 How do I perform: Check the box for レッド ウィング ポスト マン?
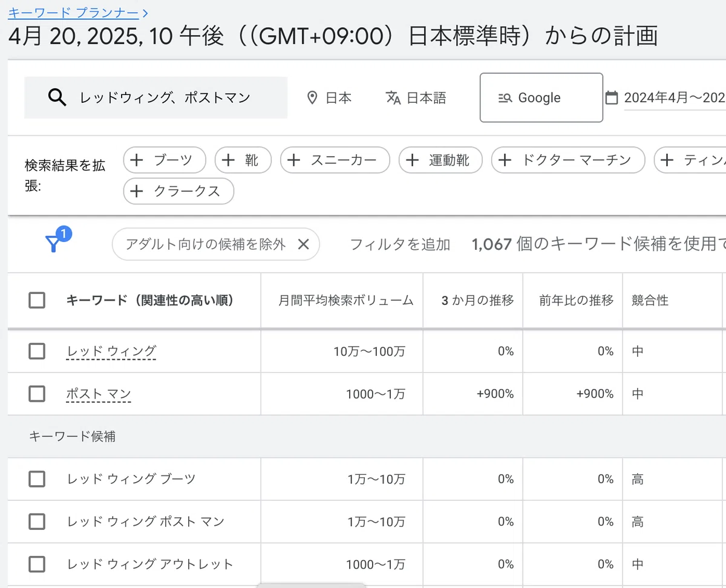click(x=37, y=521)
